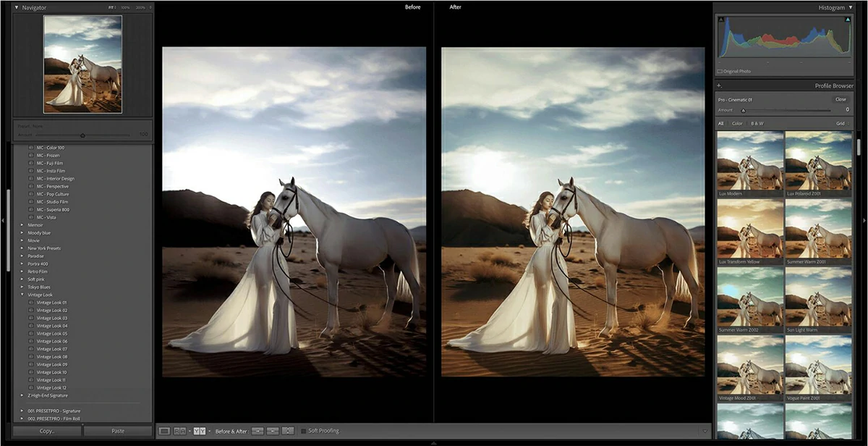Viewport: 868px width, 446px height.
Task: Open dropdown arrow next to Y|Y view button
Action: click(x=210, y=431)
